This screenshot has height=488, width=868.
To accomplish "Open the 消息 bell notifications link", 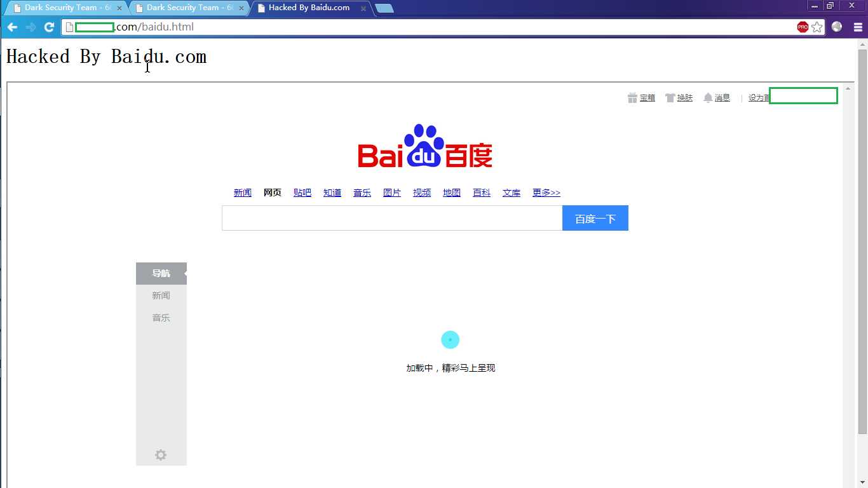I will point(717,98).
